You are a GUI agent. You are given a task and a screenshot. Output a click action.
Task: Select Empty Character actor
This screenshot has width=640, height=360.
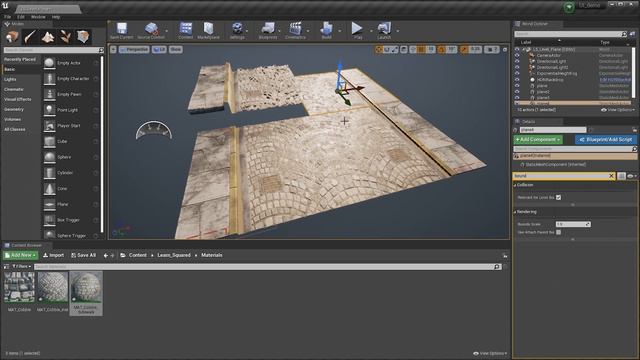(x=71, y=78)
